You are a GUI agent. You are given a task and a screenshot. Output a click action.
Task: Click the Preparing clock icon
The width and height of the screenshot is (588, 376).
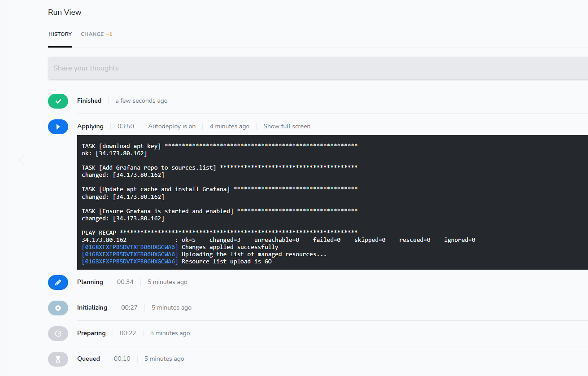(58, 333)
